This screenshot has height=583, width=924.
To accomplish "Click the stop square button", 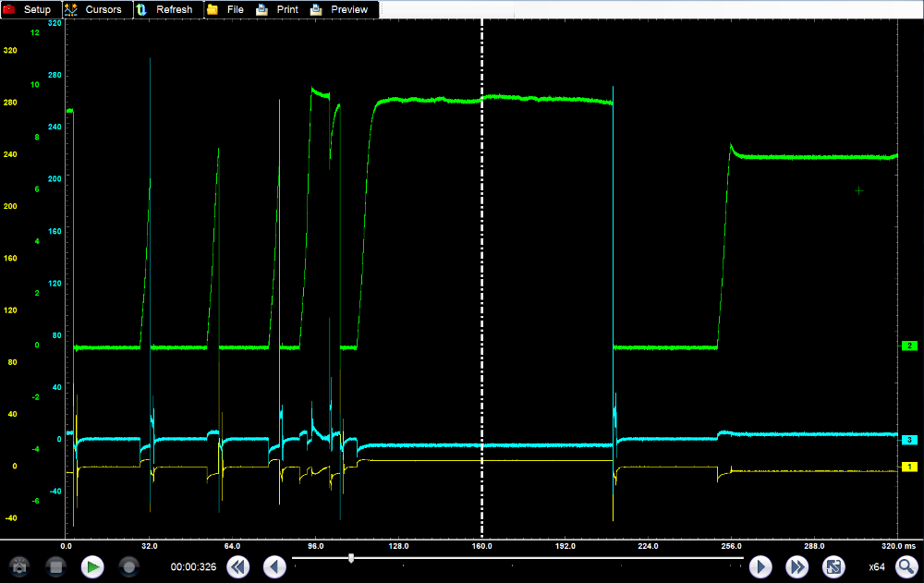I will pyautogui.click(x=55, y=566).
